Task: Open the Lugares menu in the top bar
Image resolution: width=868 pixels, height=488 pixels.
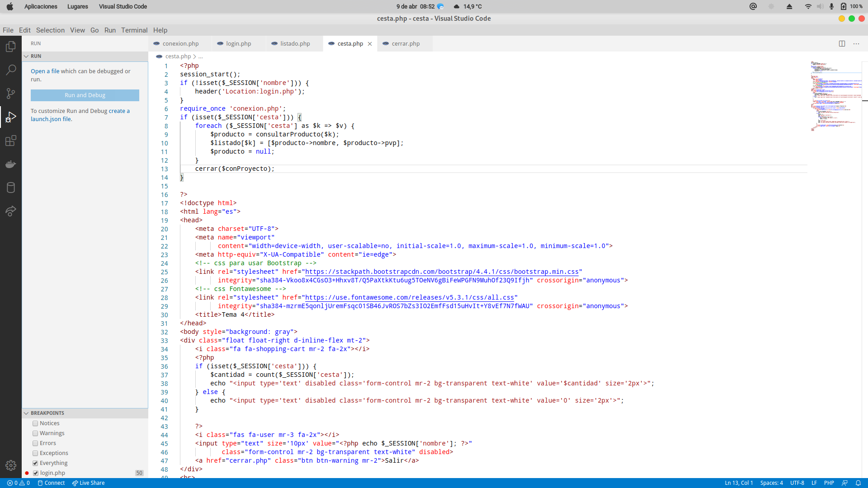Action: pos(78,6)
